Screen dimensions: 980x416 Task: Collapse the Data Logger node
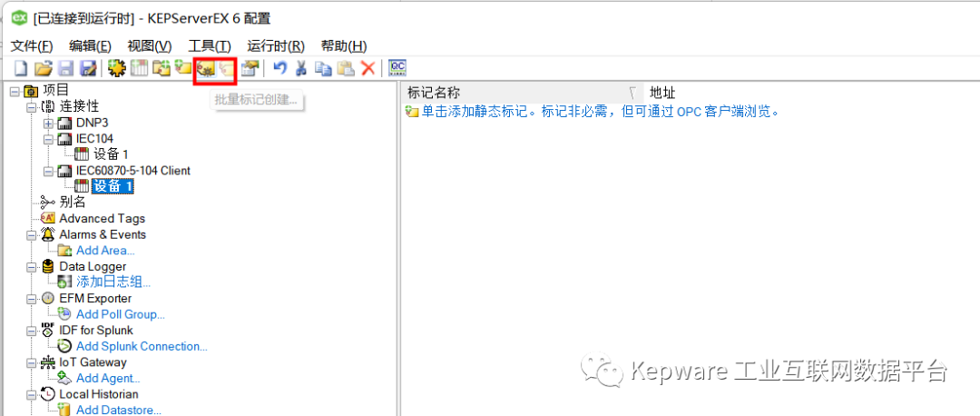point(31,267)
